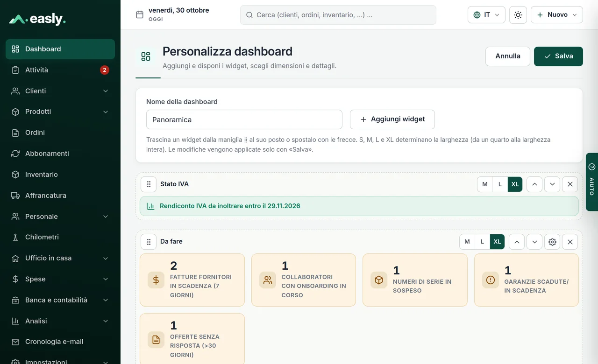The width and height of the screenshot is (598, 364).
Task: Click the Inventario box icon
Action: 15,175
